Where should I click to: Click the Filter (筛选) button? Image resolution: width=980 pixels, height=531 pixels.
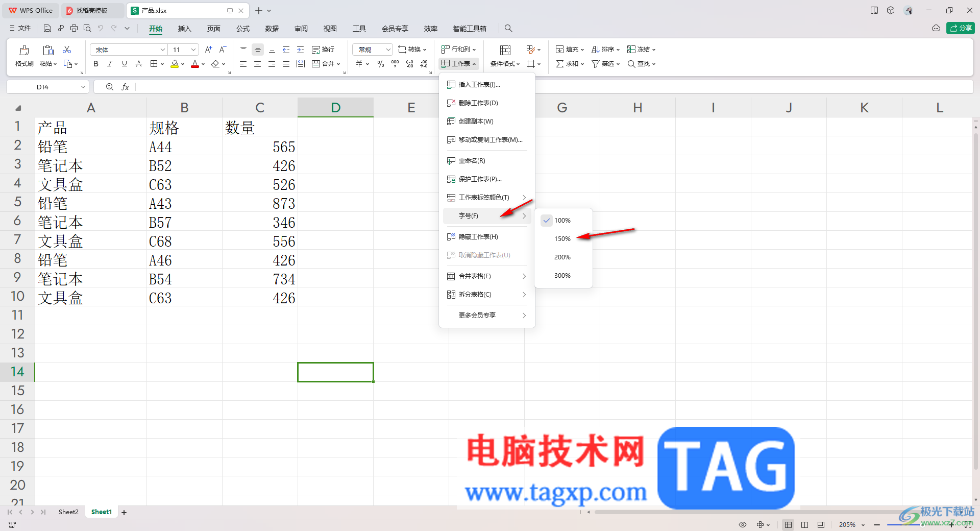click(605, 64)
